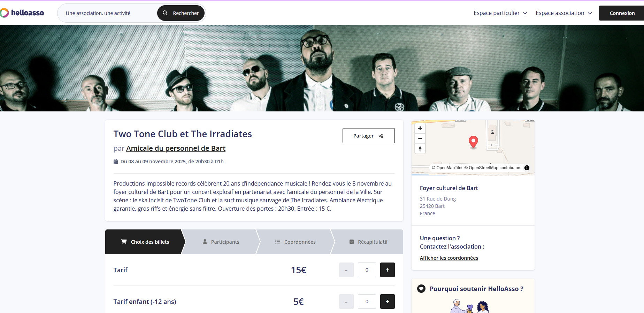Screen dimensions: 644x313
Task: Decrease 15€ Tarif ticket quantity
Action: [346, 270]
